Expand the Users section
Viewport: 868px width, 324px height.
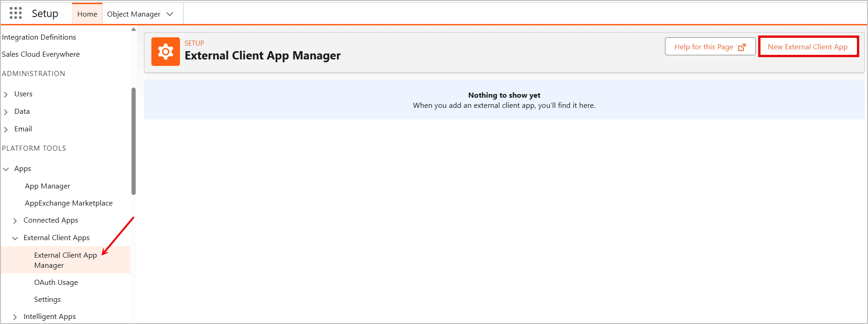click(6, 94)
